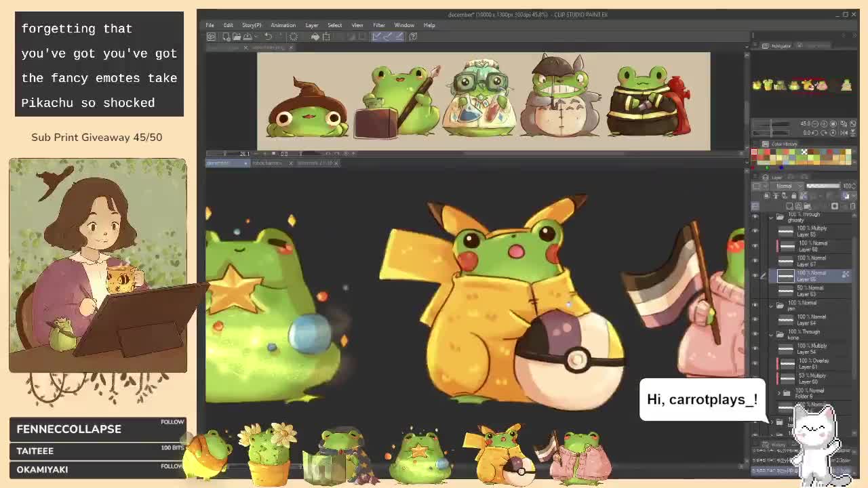Collapse the ghwasty folder in layer list

(771, 217)
